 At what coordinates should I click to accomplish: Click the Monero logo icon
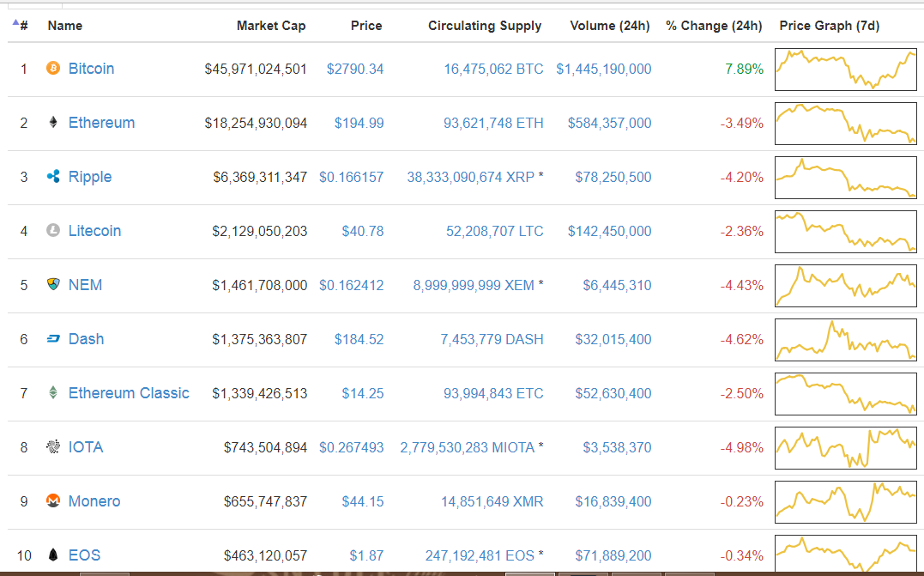pos(53,501)
